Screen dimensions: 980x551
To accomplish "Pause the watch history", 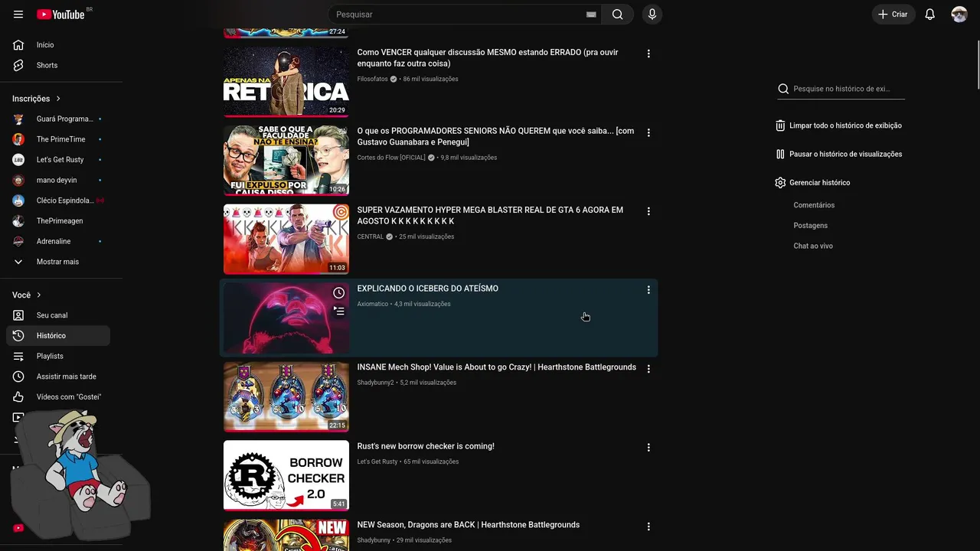I will tap(838, 154).
